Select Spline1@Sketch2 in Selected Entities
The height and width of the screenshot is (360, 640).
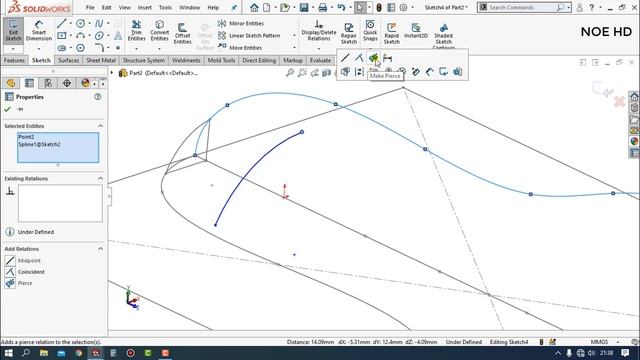[40, 144]
